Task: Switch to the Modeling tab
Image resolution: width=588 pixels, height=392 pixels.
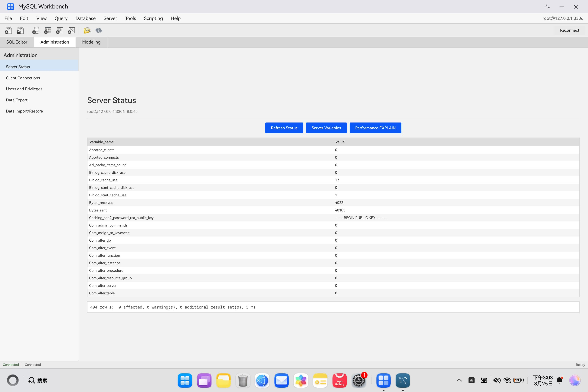Action: [91, 42]
